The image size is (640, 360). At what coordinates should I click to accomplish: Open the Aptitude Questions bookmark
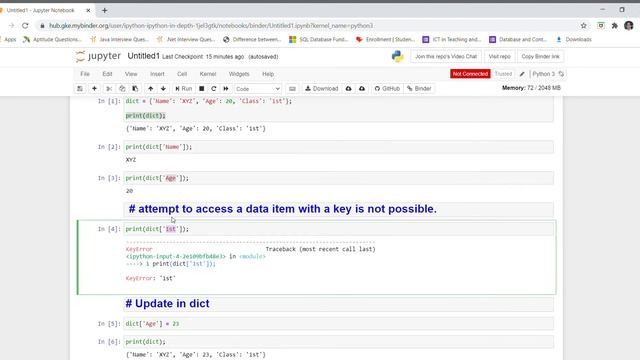point(52,40)
